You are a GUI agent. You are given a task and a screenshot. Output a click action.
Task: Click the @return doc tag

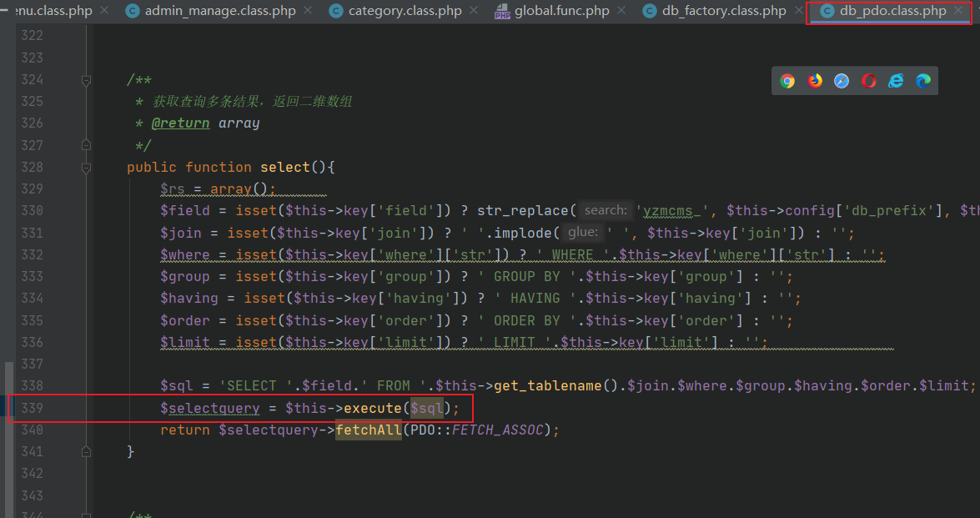[181, 123]
